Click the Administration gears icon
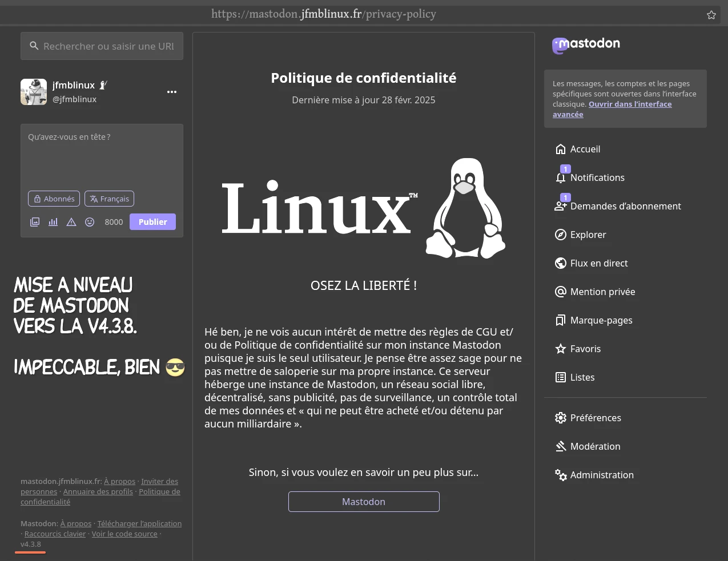Screen dimensions: 728x561 561,475
